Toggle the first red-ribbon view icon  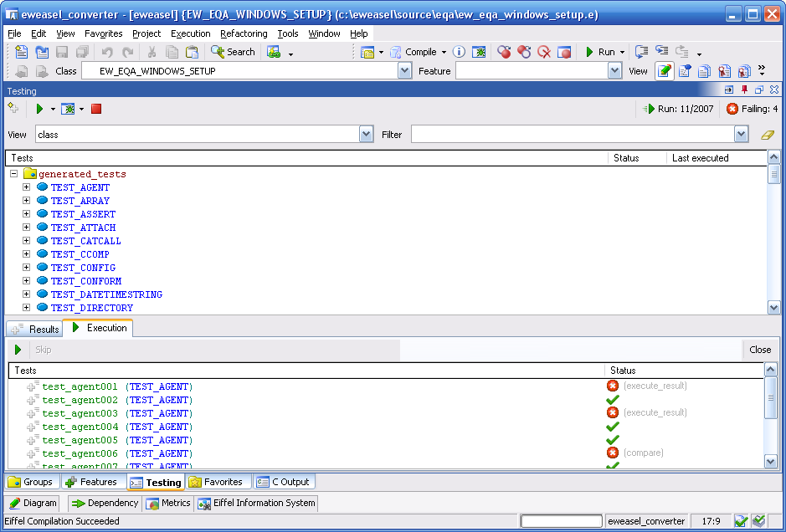(724, 71)
